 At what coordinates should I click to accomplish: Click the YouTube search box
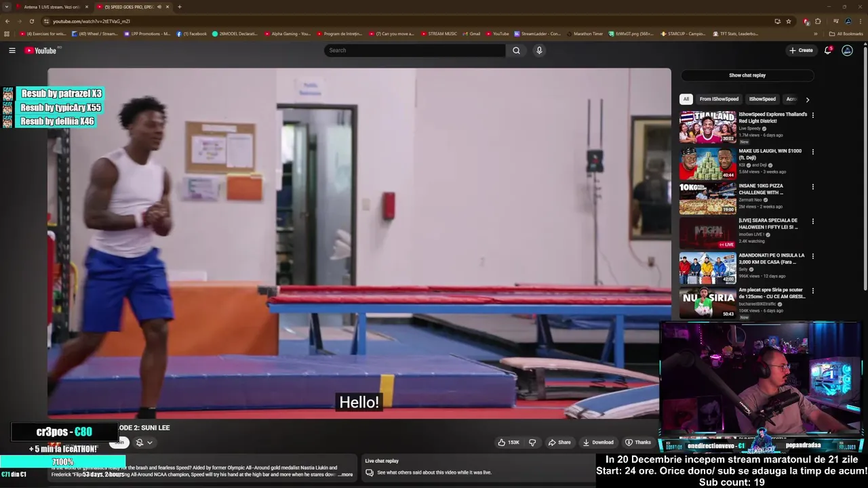click(415, 50)
